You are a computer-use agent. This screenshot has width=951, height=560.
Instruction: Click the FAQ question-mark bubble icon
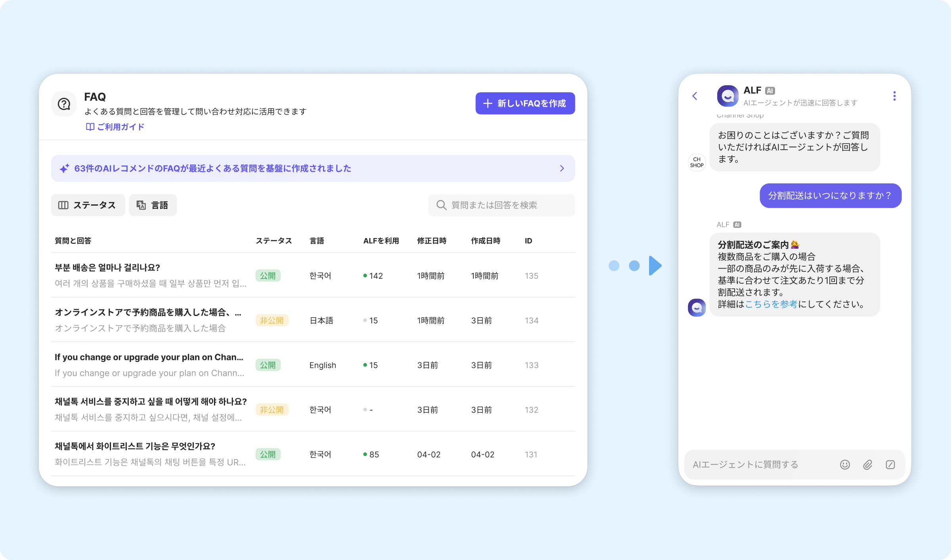64,104
